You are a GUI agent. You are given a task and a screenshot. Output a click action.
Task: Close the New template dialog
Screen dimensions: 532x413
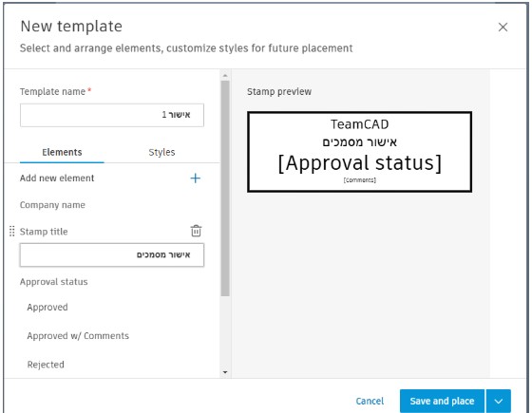click(503, 28)
